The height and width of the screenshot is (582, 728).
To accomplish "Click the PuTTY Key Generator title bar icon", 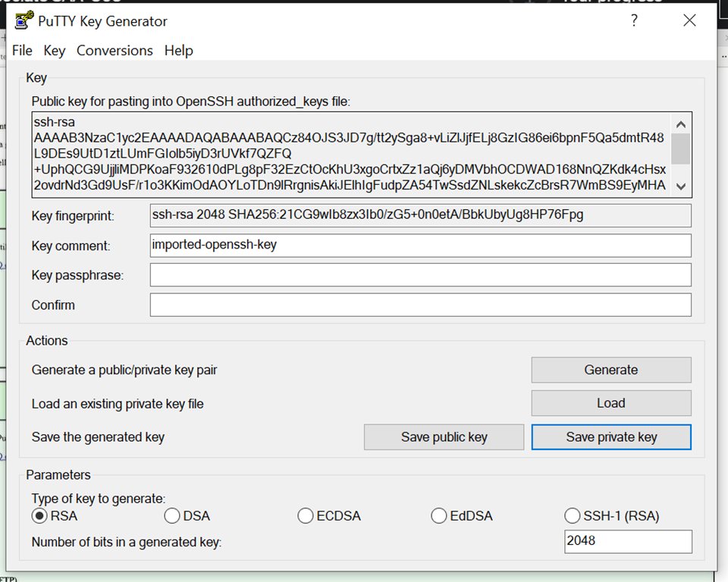I will point(24,20).
